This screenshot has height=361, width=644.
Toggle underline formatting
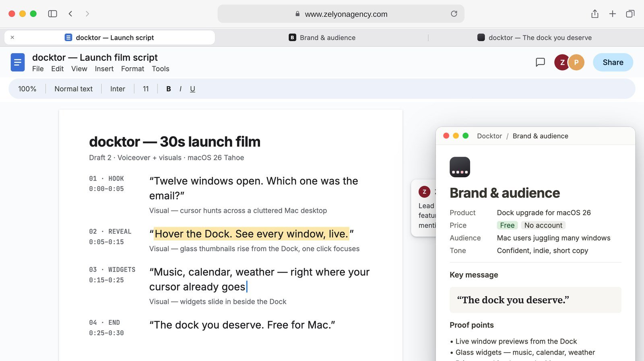tap(192, 89)
